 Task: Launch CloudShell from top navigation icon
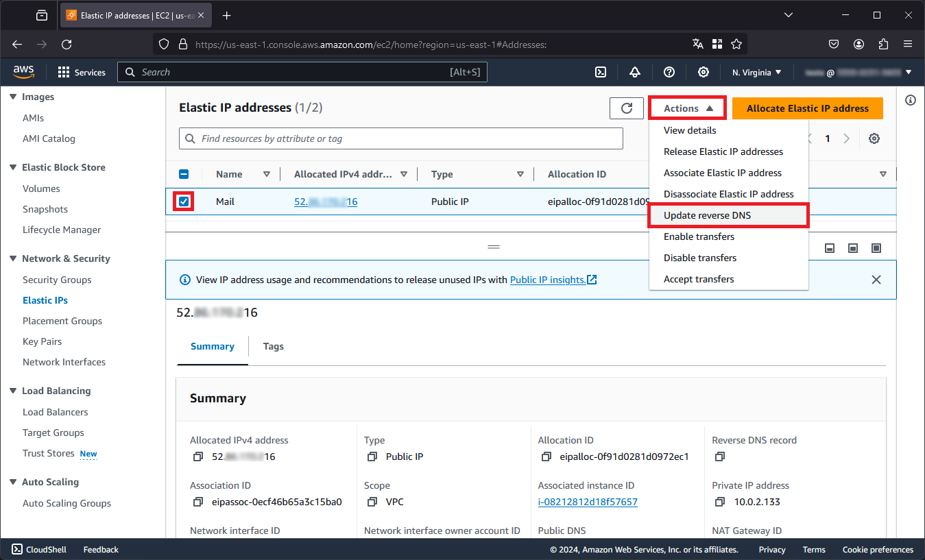coord(600,72)
